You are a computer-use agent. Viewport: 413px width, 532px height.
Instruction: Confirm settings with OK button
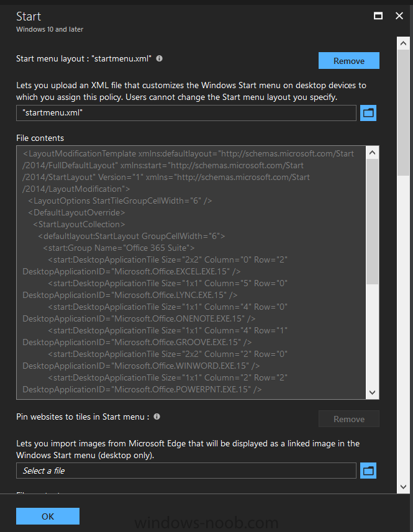pyautogui.click(x=48, y=516)
